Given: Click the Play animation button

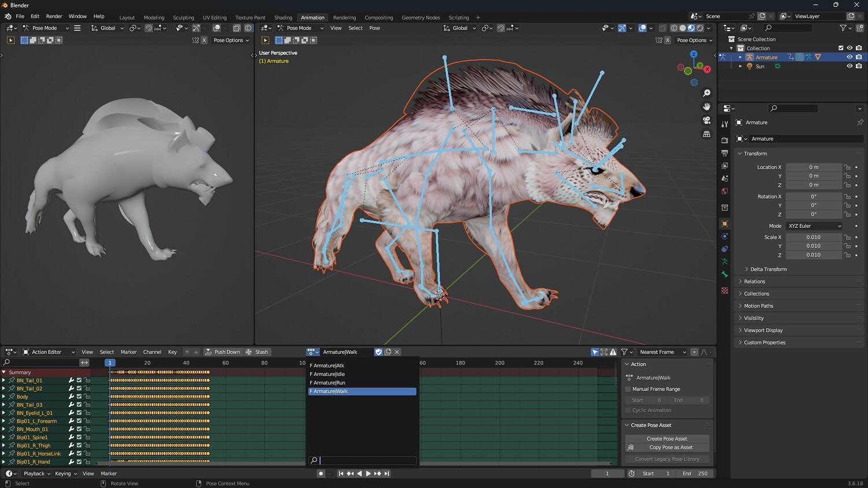Looking at the screenshot, I should point(368,474).
